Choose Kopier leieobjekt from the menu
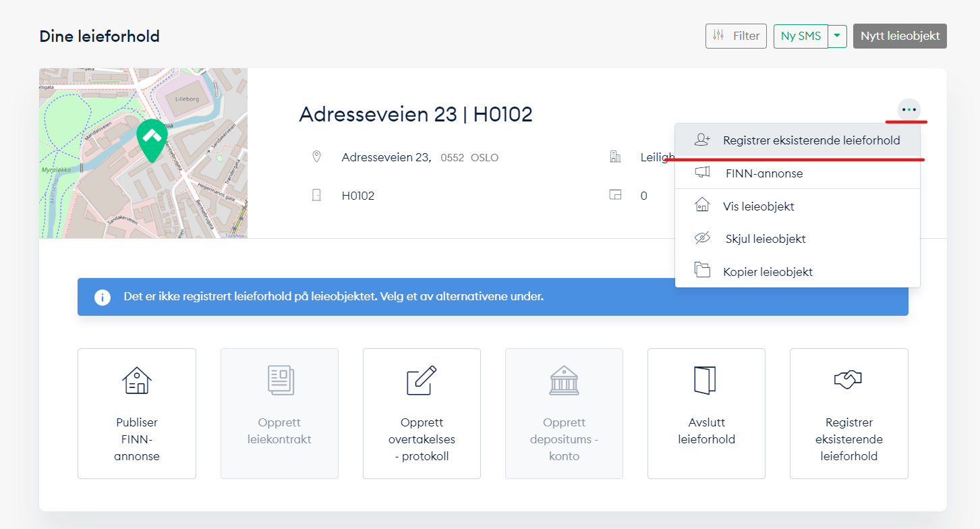 pyautogui.click(x=768, y=272)
